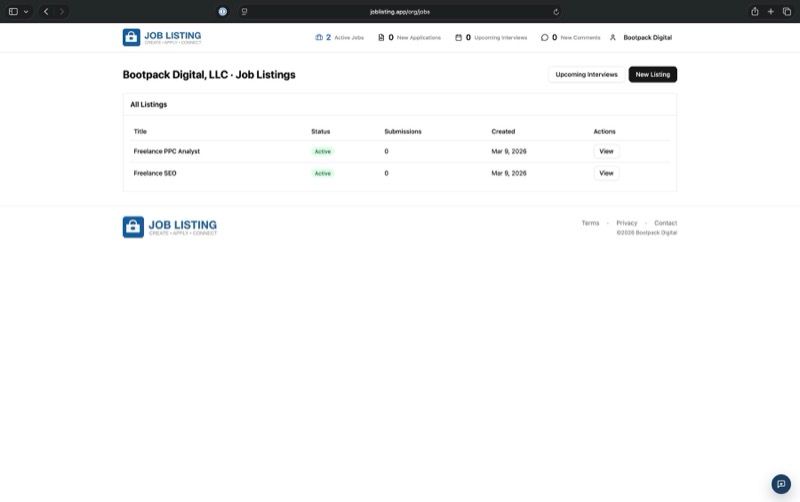800x502 pixels.
Task: Click the Freelance SEO title
Action: tap(155, 173)
